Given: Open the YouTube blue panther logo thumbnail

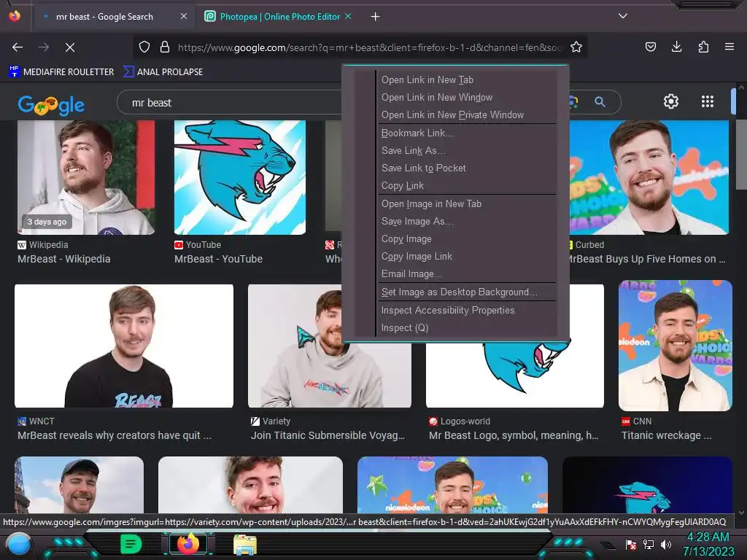Looking at the screenshot, I should [239, 177].
